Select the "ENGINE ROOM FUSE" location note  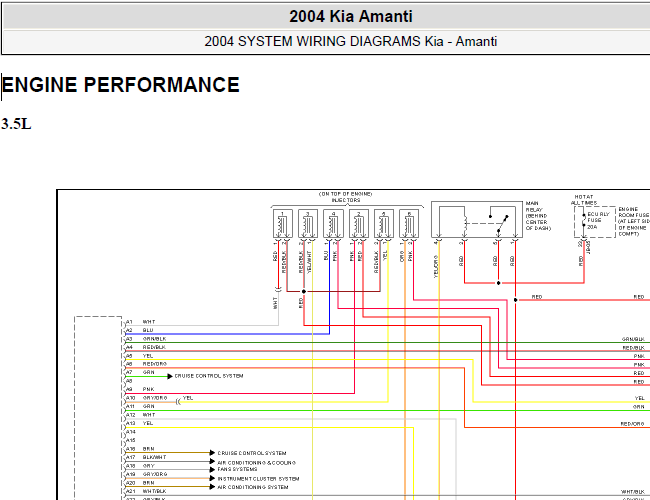(634, 221)
